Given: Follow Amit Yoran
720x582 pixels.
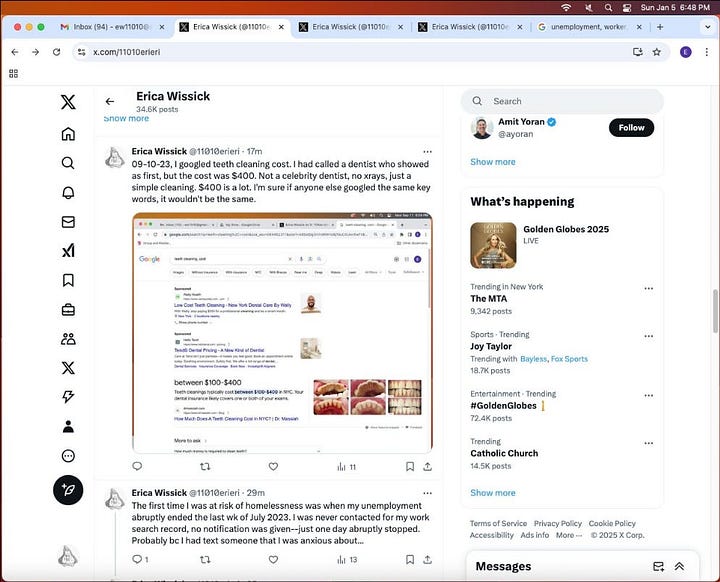Looking at the screenshot, I should tap(631, 128).
